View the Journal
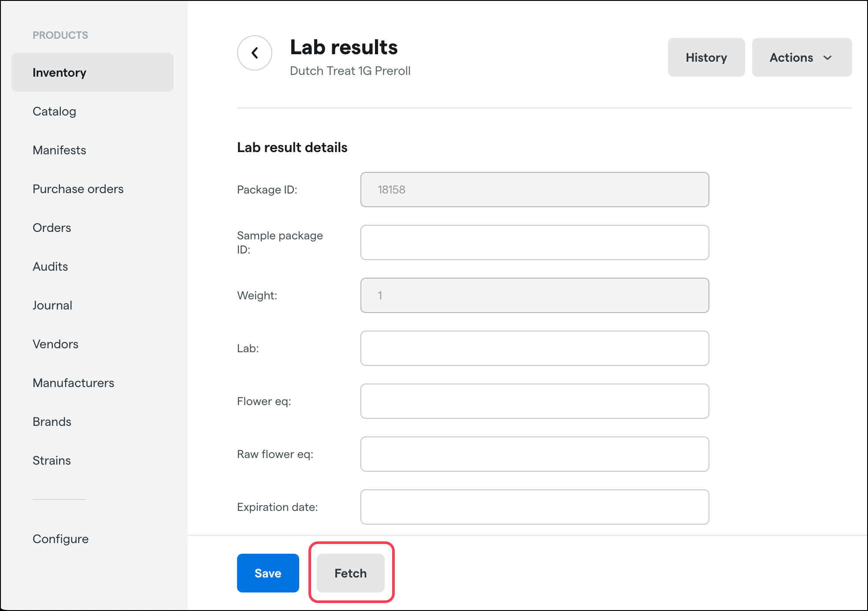The height and width of the screenshot is (611, 868). pos(52,305)
